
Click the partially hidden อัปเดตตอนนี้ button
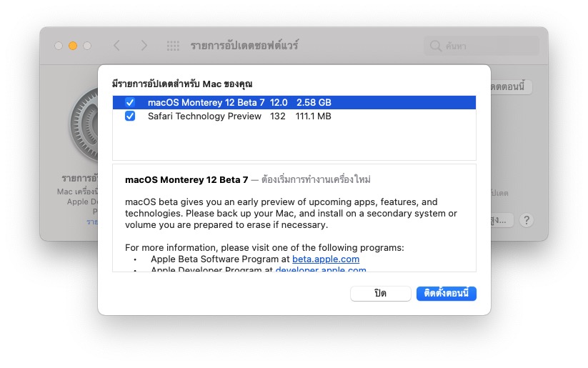(512, 87)
